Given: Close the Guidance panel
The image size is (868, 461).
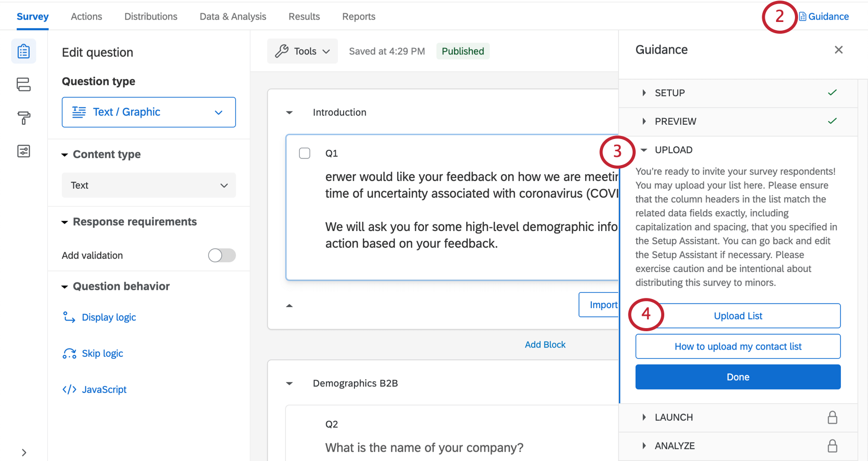Looking at the screenshot, I should pyautogui.click(x=838, y=50).
